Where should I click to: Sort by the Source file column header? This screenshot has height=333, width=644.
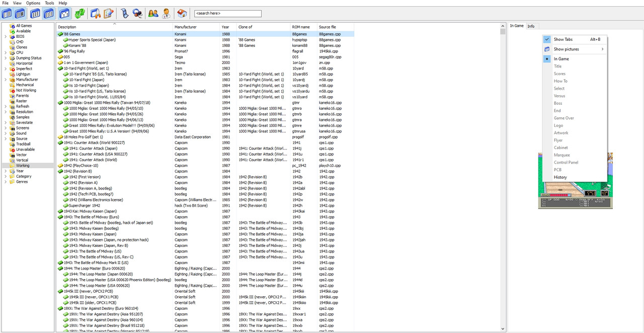click(x=336, y=27)
